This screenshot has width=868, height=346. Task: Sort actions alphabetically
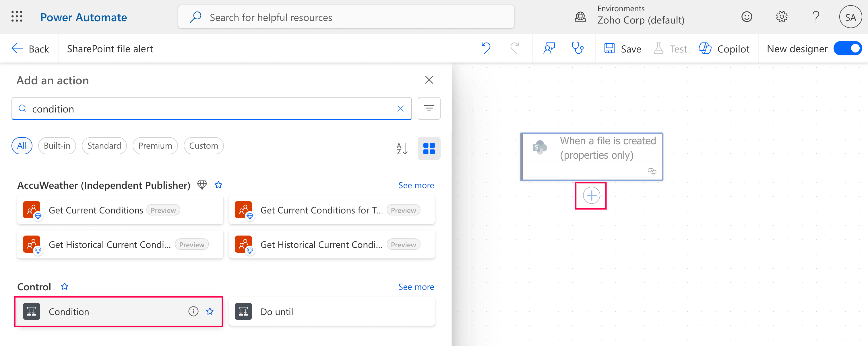pyautogui.click(x=401, y=149)
